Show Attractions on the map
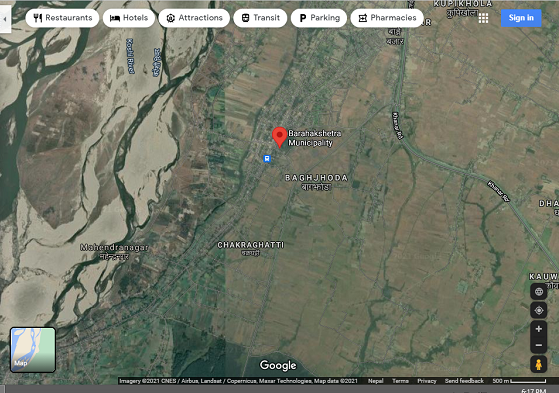The image size is (559, 393). (x=194, y=18)
